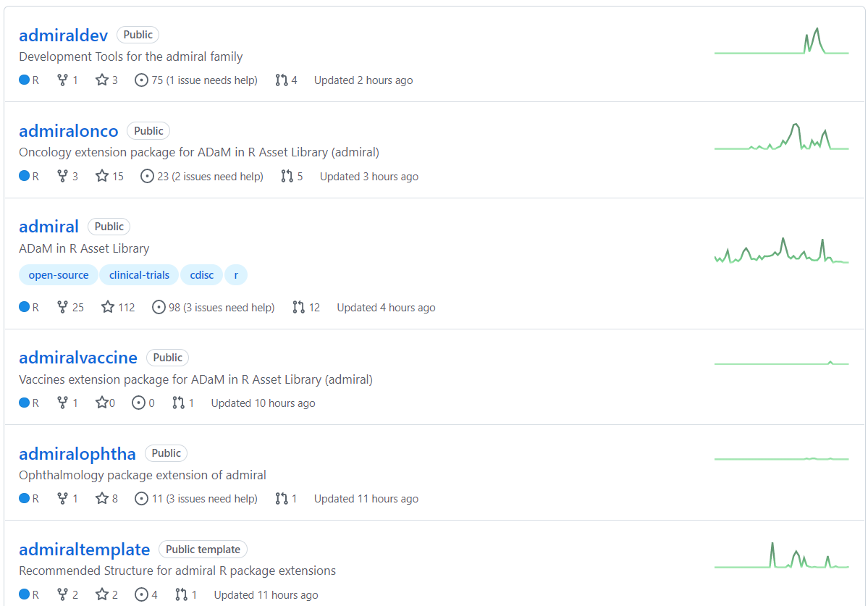The image size is (868, 606).
Task: Click the issues icon on admiraldev row
Action: (x=142, y=80)
